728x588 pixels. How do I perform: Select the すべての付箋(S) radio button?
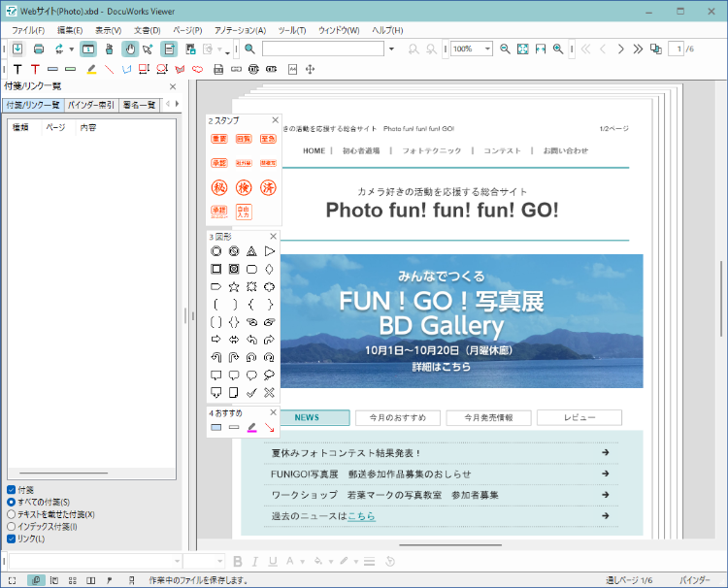(x=11, y=503)
